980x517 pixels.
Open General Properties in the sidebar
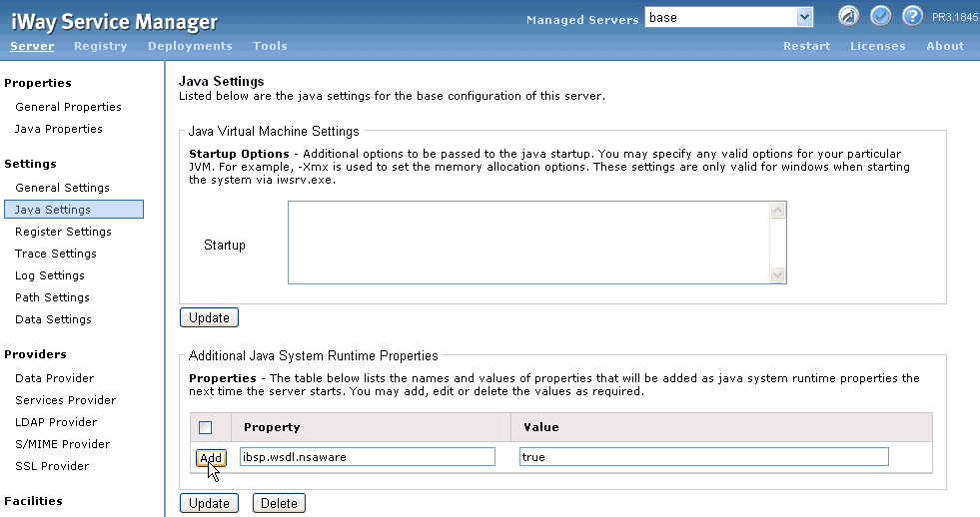pos(68,107)
